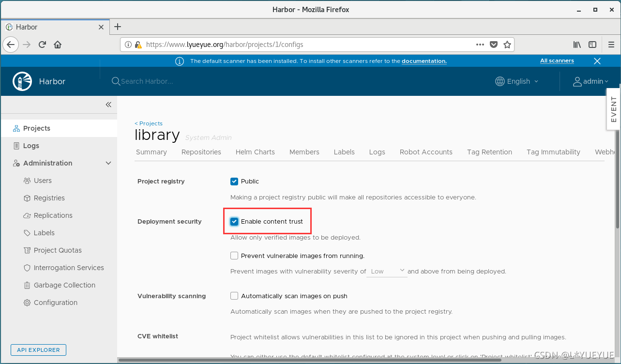Click the Garbage Collection trash icon
The height and width of the screenshot is (364, 621).
[x=27, y=285]
